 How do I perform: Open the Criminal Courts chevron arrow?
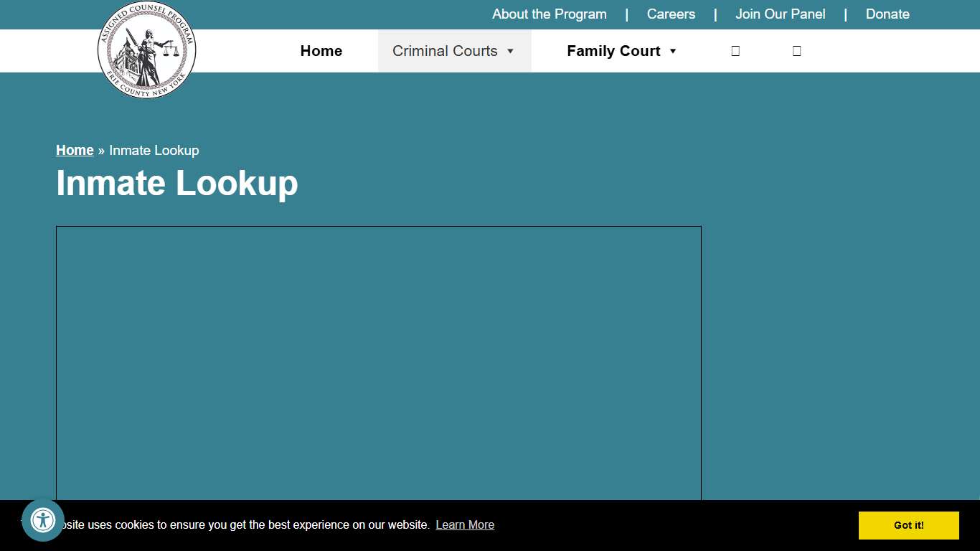point(510,51)
